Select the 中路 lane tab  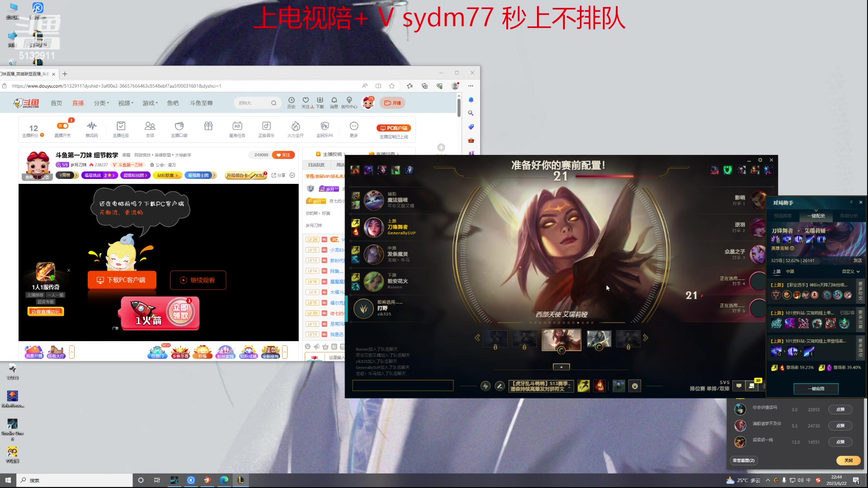click(x=790, y=272)
